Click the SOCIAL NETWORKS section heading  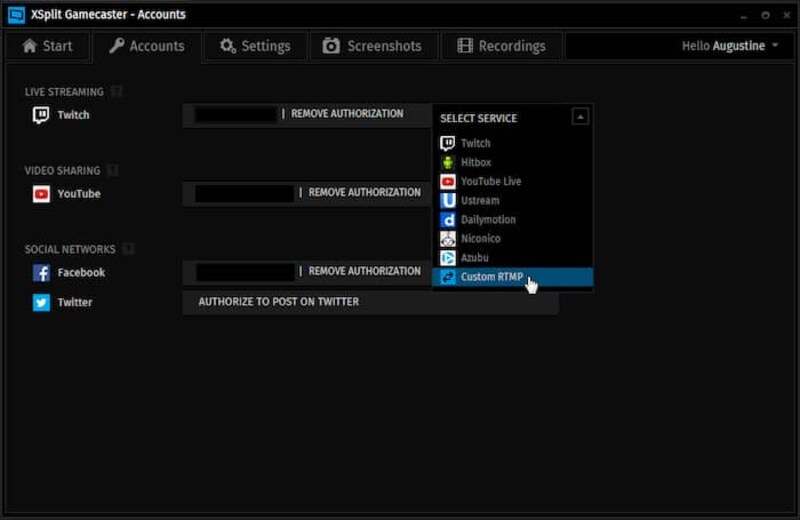[x=70, y=249]
